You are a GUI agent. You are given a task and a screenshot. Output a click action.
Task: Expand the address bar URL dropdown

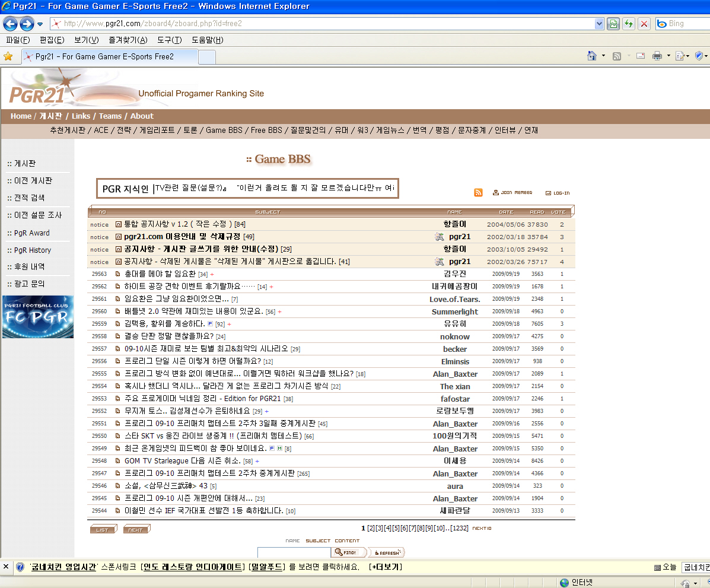pos(599,24)
